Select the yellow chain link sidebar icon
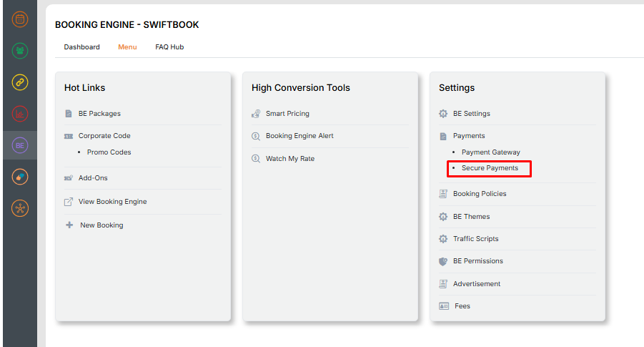 coord(20,82)
